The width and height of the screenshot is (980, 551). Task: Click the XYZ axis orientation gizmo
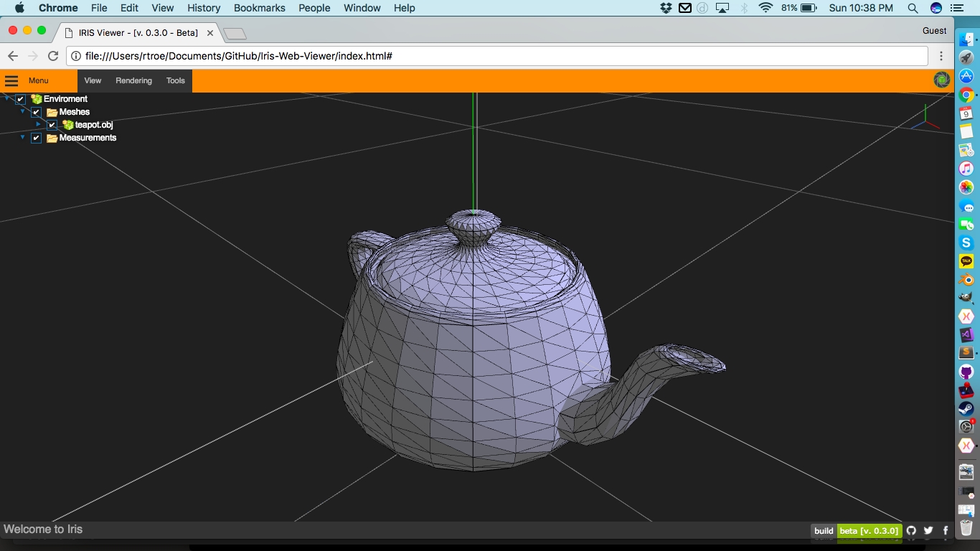[x=925, y=119]
